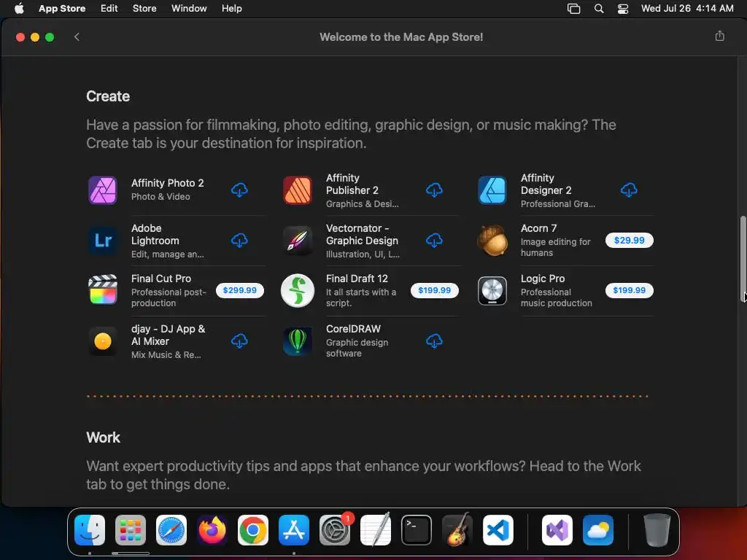The width and height of the screenshot is (747, 560).
Task: Open the CorelDRAW title link
Action: pyautogui.click(x=353, y=329)
